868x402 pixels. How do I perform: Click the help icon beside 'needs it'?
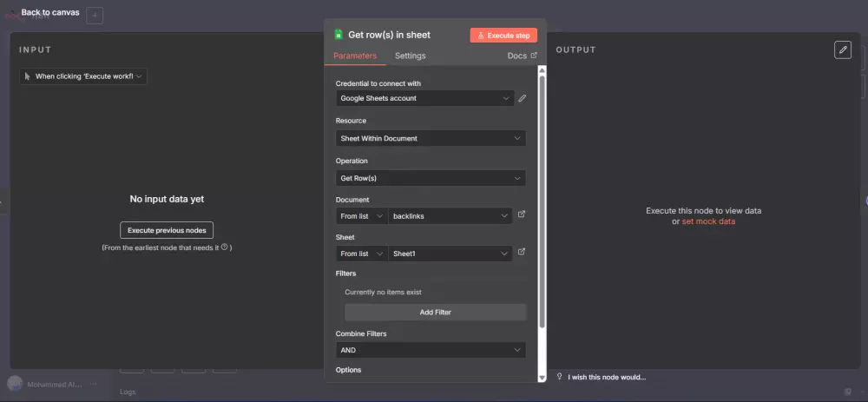coord(224,247)
